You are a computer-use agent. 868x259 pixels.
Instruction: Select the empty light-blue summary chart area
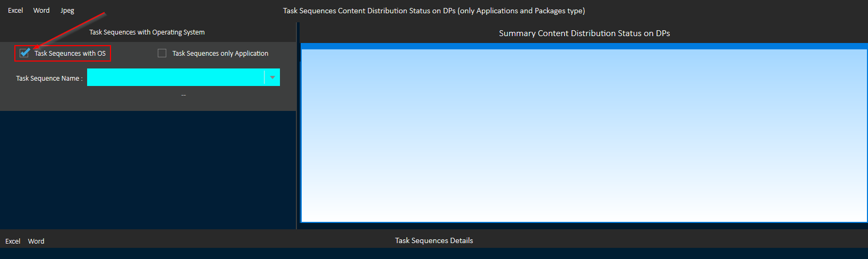584,135
